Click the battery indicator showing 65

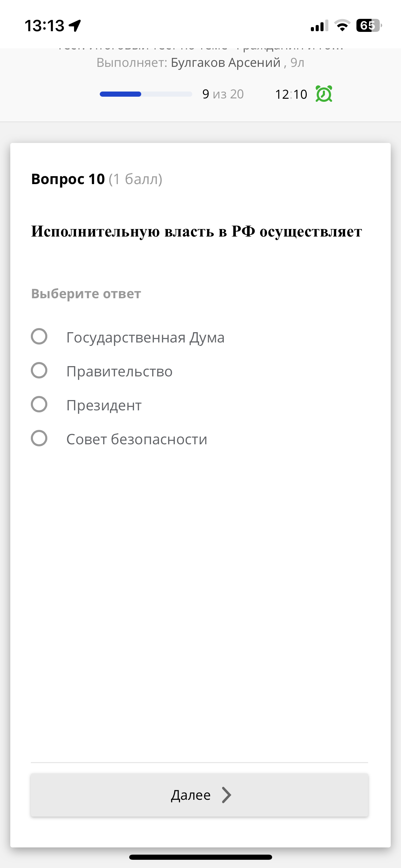pyautogui.click(x=368, y=25)
